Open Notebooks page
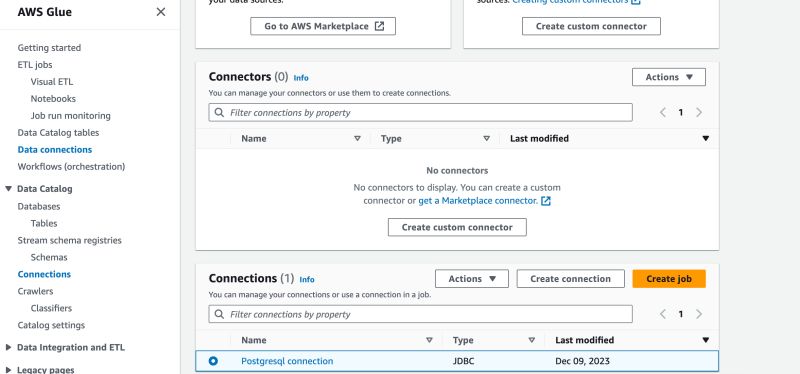Viewport: 800px width, 374px height. 53,98
